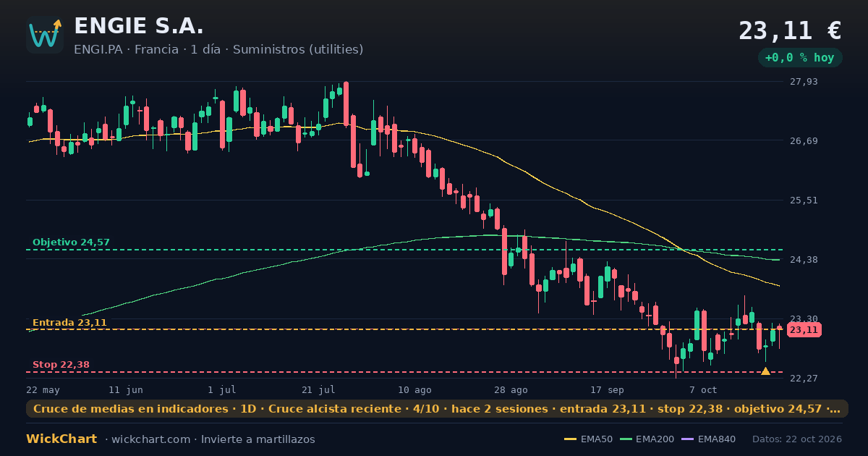Click the +0,0 % hoy badge
Screen dimensions: 868x456
click(800, 58)
